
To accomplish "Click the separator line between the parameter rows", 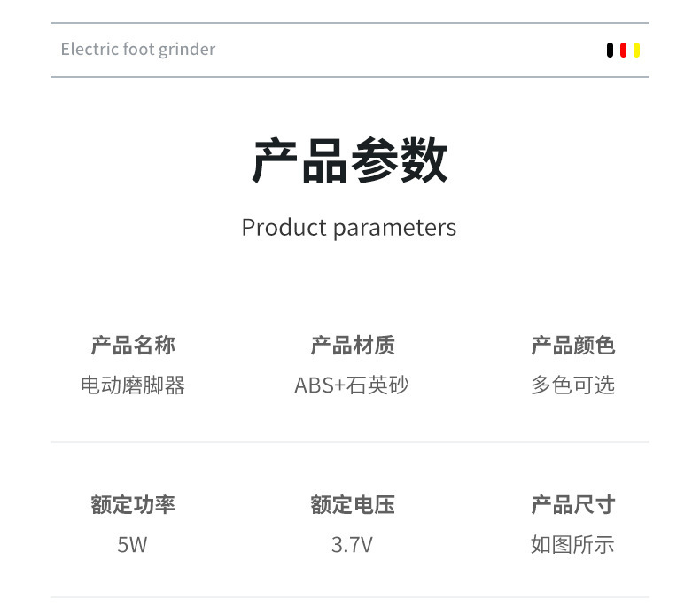I will tap(350, 442).
